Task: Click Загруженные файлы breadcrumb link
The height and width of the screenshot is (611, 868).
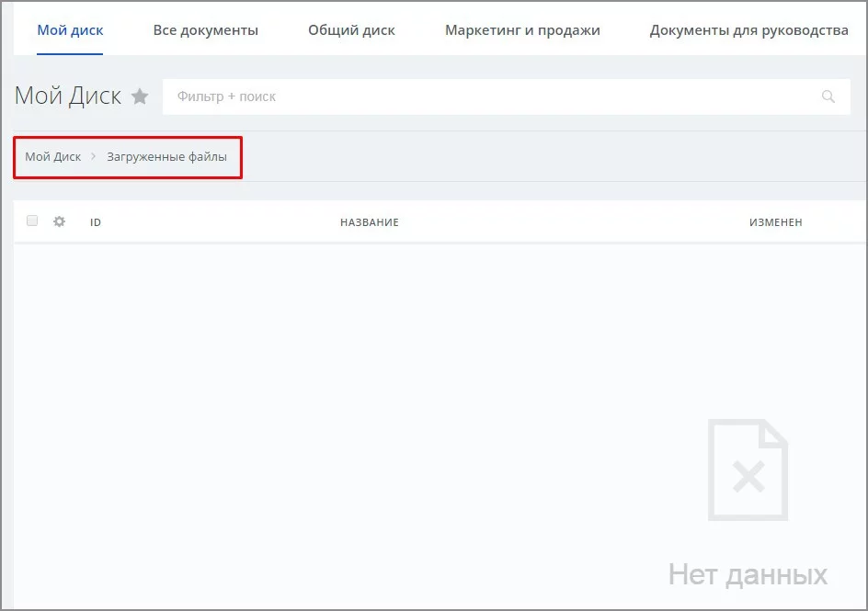Action: (166, 157)
